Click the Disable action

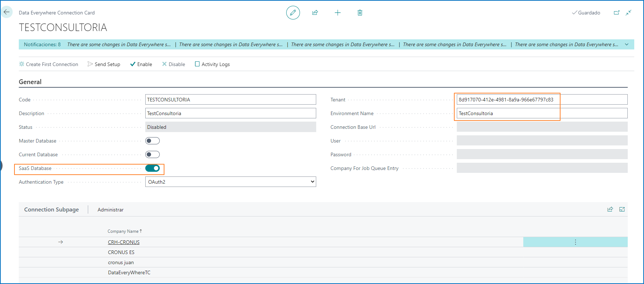pos(173,64)
